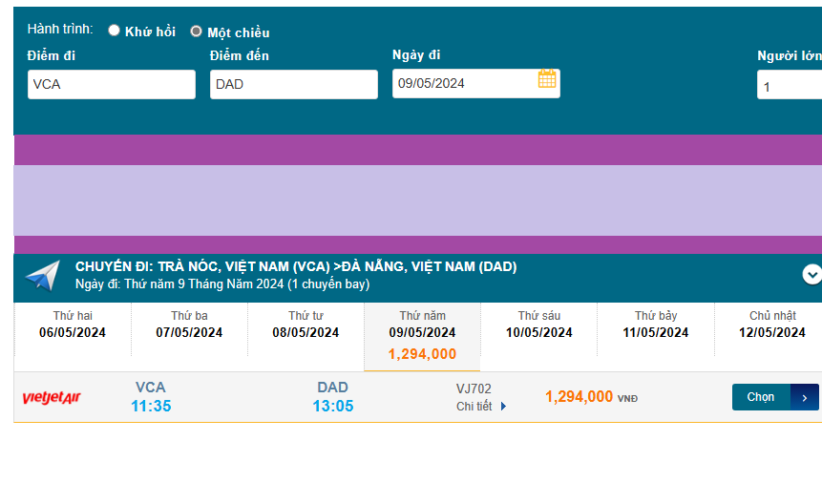Click the arrow on the Chọn button
Viewport: 822px width, 504px height.
pos(805,397)
